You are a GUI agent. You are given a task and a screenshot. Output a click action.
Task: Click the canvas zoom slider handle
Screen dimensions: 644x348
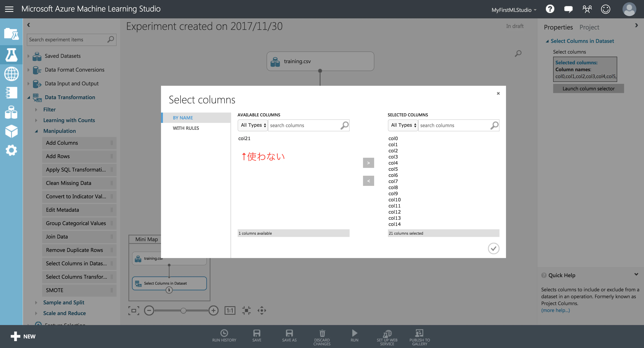(183, 310)
